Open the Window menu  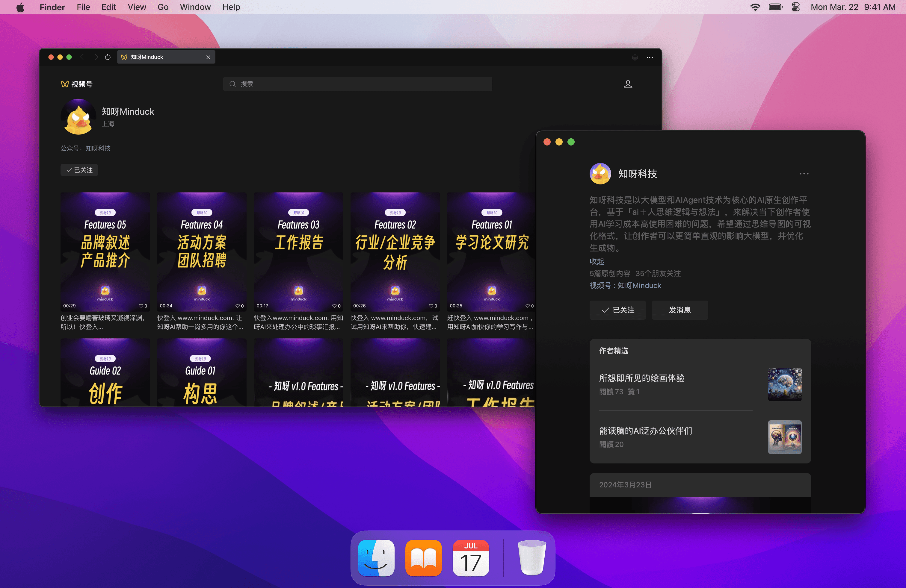click(195, 7)
